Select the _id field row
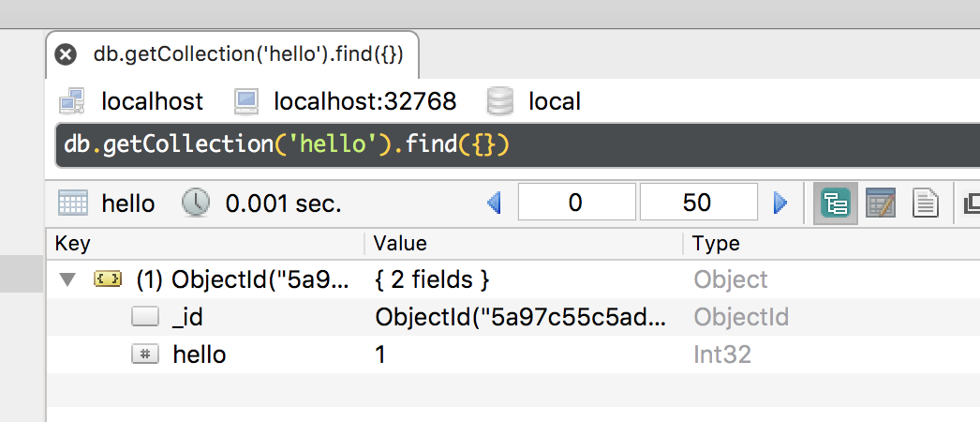 187,317
